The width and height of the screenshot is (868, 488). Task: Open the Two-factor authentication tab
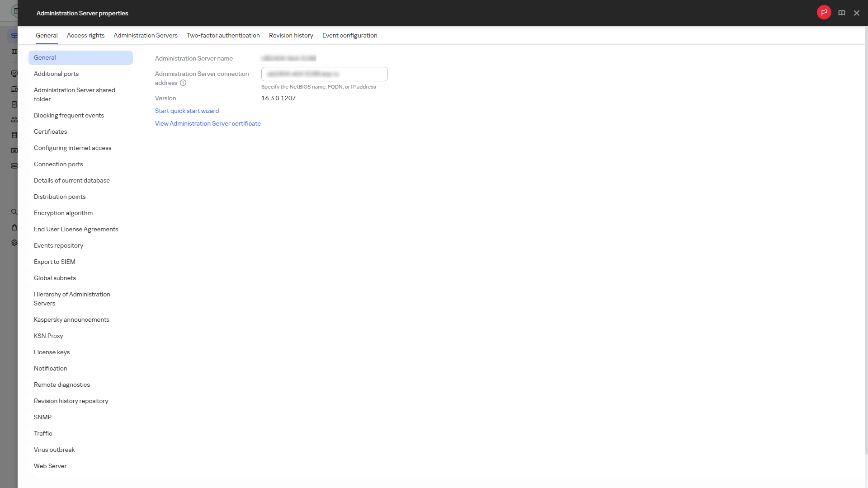tap(223, 36)
